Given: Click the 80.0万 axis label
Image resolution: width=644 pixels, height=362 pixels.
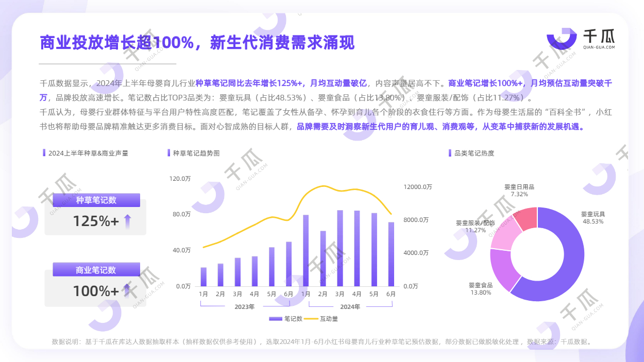Looking at the screenshot, I should click(x=182, y=214).
